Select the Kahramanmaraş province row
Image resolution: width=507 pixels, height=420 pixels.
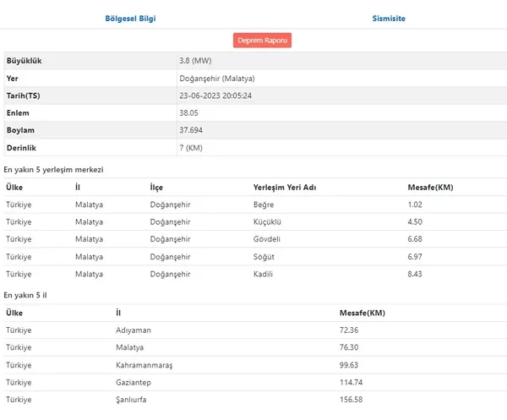pyautogui.click(x=255, y=365)
